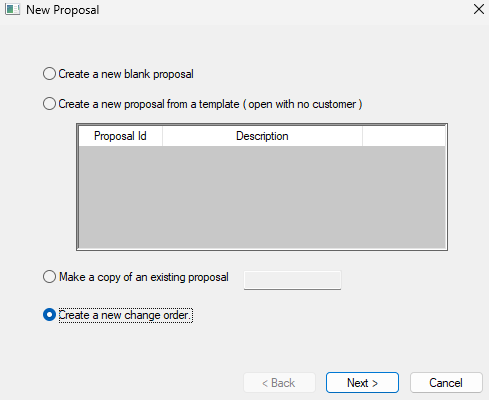Image resolution: width=489 pixels, height=400 pixels.
Task: Click divider between Proposal Id and Description headers
Action: point(162,136)
